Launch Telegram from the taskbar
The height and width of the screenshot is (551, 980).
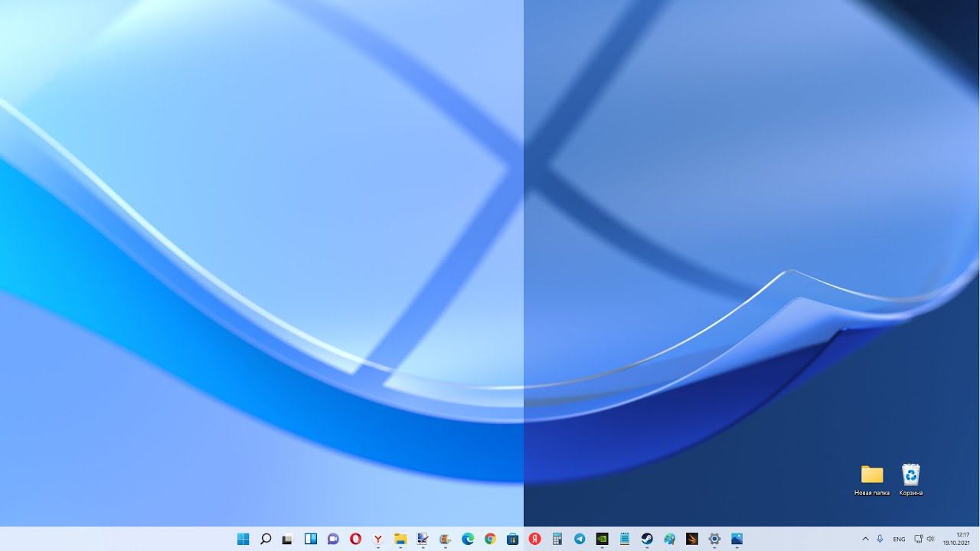[580, 539]
